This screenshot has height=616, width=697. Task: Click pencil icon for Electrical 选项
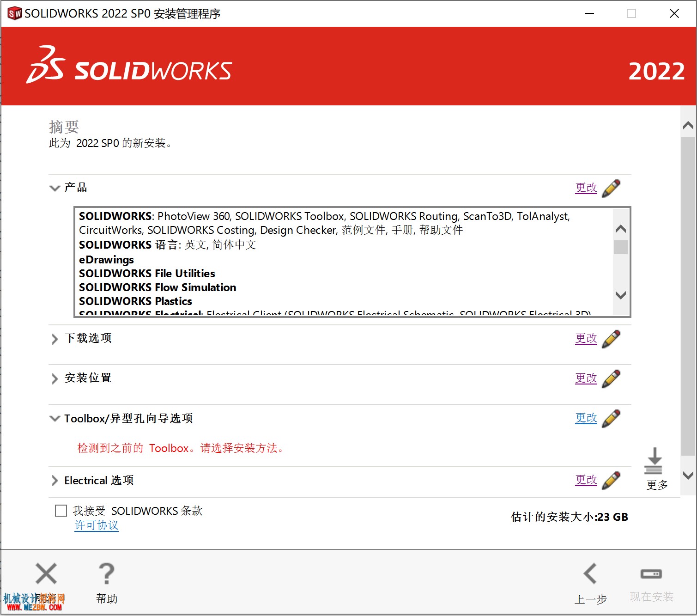pos(611,480)
